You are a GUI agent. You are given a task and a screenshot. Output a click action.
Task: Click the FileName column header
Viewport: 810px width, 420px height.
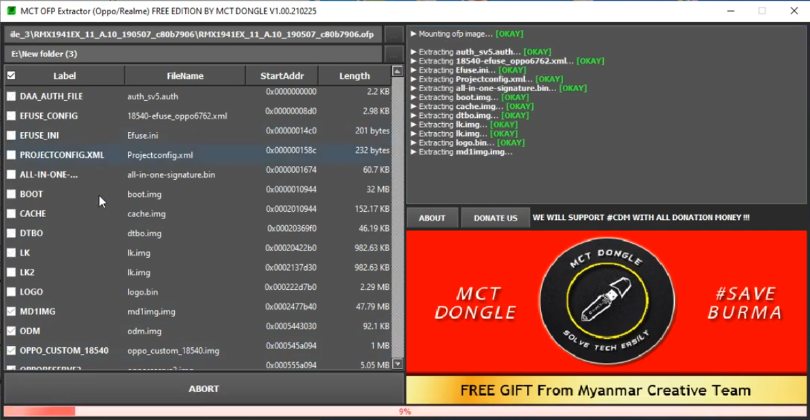(x=185, y=75)
